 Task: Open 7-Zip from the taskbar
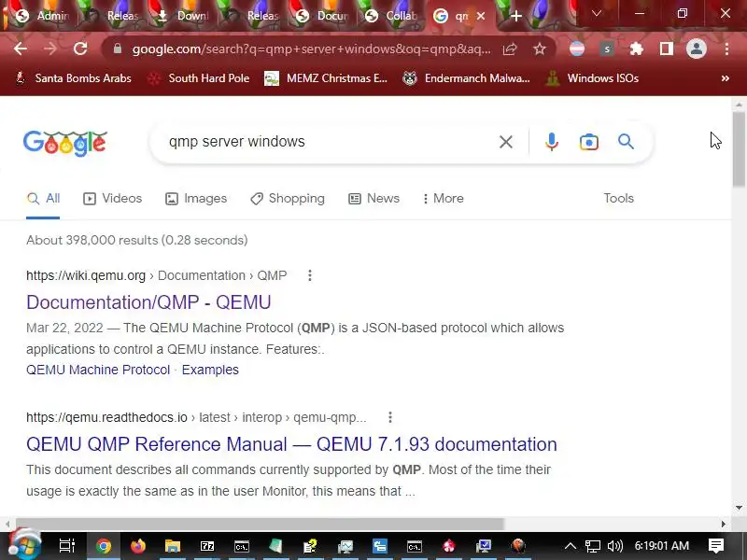(207, 546)
